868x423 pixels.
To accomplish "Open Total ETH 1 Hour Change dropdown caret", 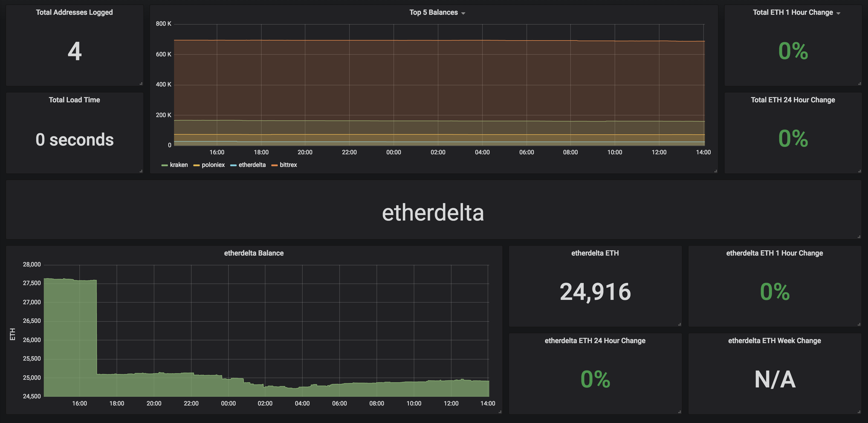I will click(838, 13).
